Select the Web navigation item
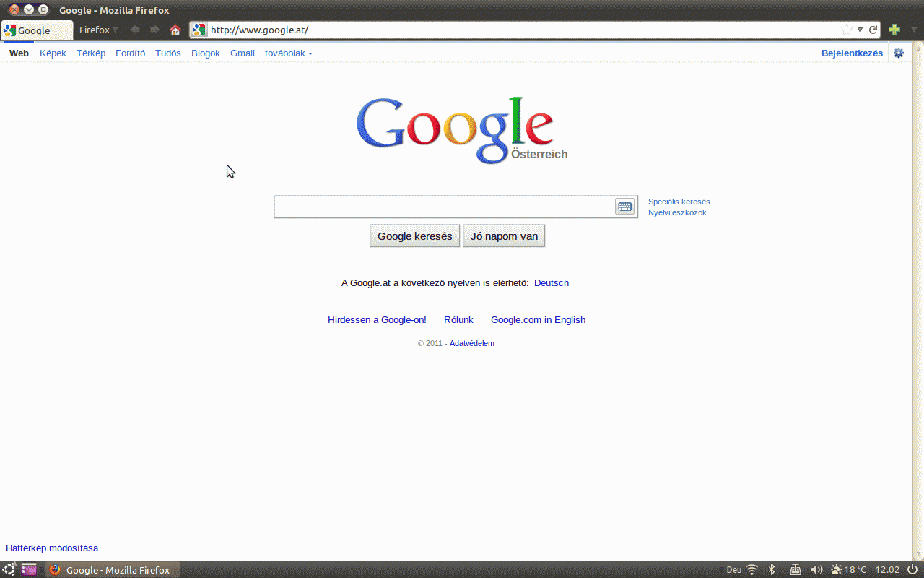This screenshot has width=924, height=578. click(x=19, y=53)
